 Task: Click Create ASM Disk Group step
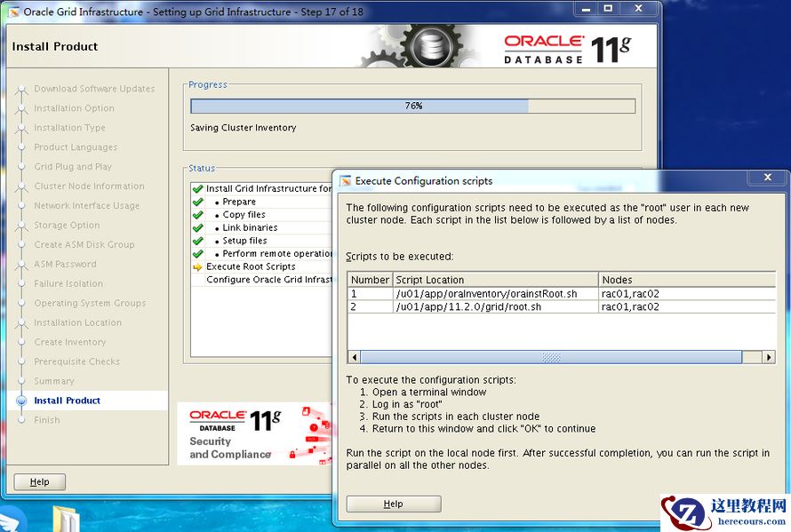(84, 244)
